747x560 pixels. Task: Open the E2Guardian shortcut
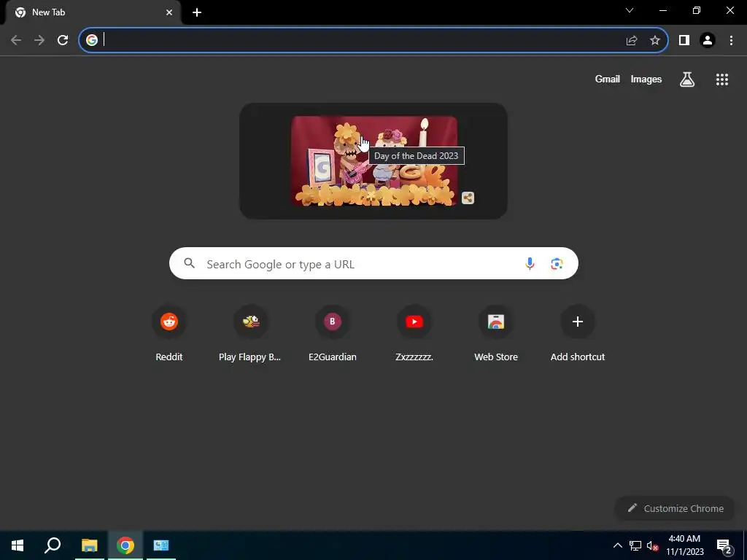point(333,335)
